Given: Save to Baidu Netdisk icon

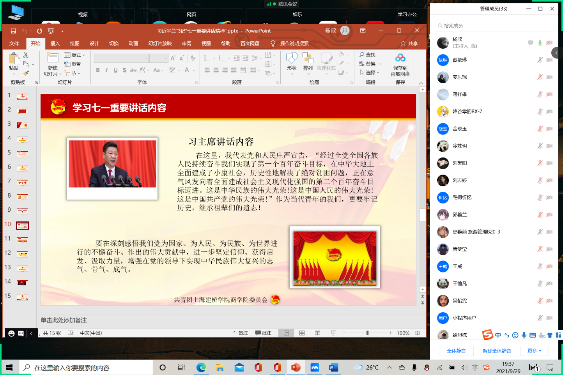Looking at the screenshot, I should [400, 64].
